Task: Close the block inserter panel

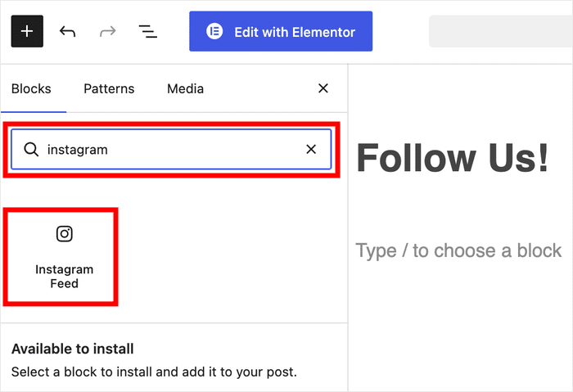Action: pyautogui.click(x=323, y=88)
